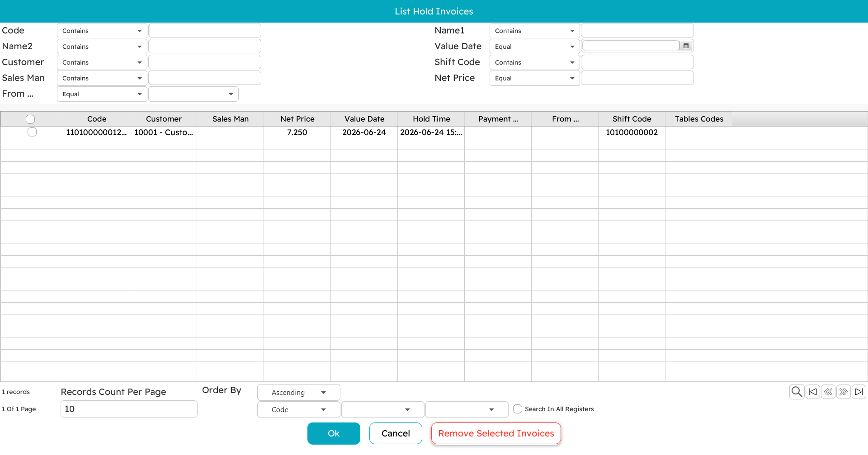Focus the Name1 filter text field
This screenshot has height=455, width=868.
click(637, 30)
